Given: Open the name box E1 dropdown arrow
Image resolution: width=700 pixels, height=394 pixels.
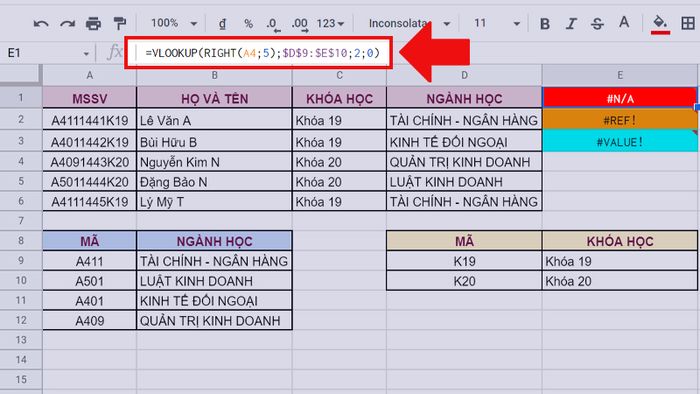Looking at the screenshot, I should [86, 54].
